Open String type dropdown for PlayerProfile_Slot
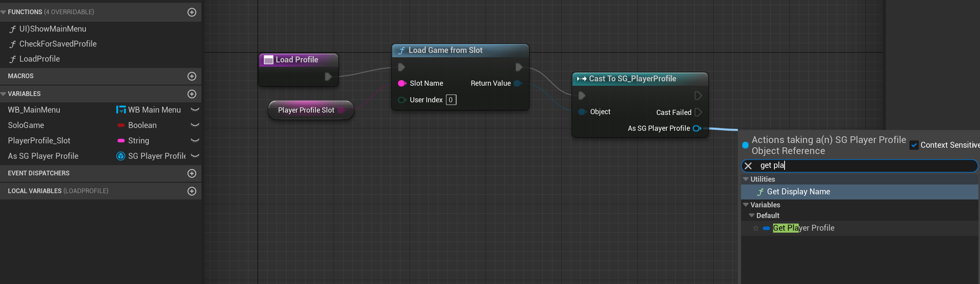980x284 pixels. 133,141
